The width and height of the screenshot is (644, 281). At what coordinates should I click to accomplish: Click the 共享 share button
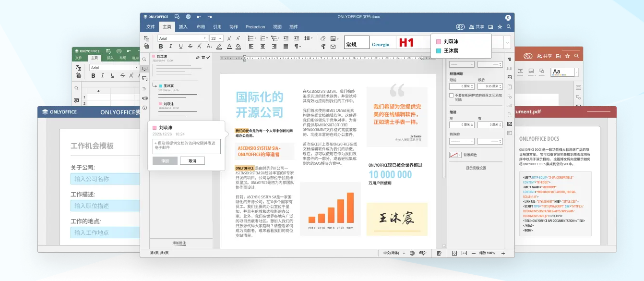[x=477, y=27]
